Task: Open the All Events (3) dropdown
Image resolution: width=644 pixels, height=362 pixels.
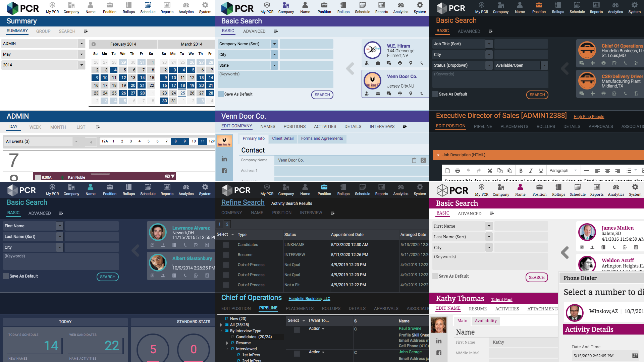Action: [x=76, y=141]
